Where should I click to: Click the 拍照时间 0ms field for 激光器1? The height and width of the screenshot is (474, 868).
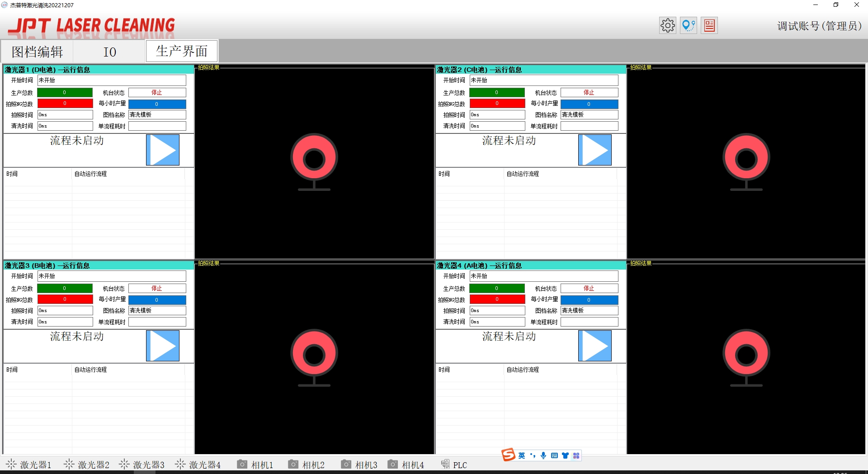click(x=65, y=115)
